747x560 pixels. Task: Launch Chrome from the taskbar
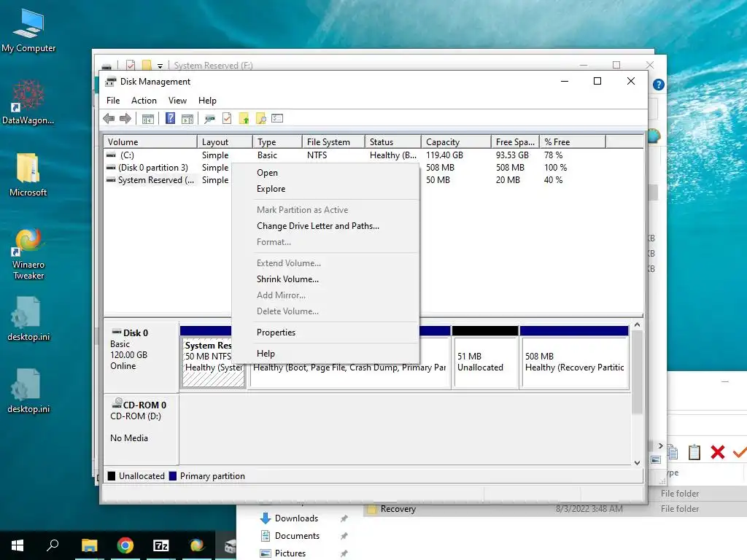[x=125, y=545]
